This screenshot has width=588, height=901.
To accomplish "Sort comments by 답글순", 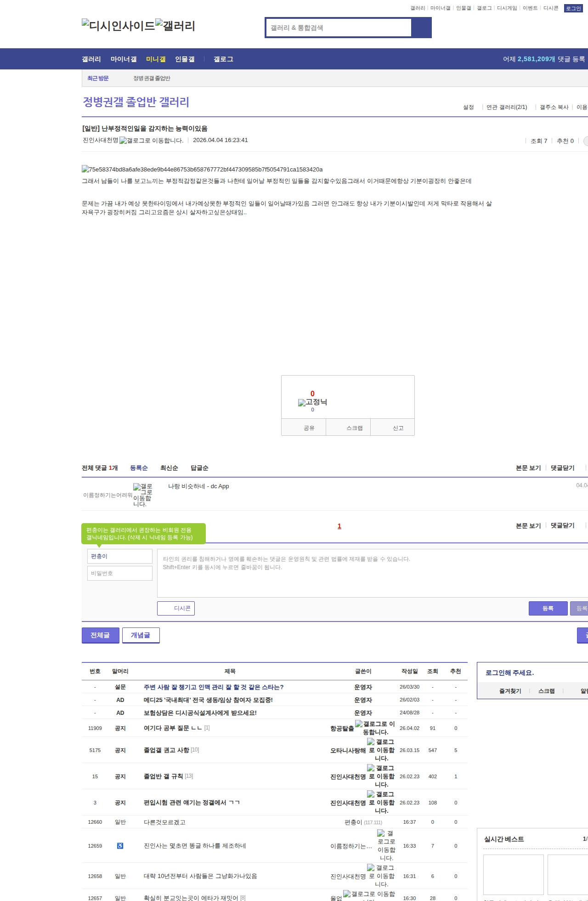I will point(199,468).
